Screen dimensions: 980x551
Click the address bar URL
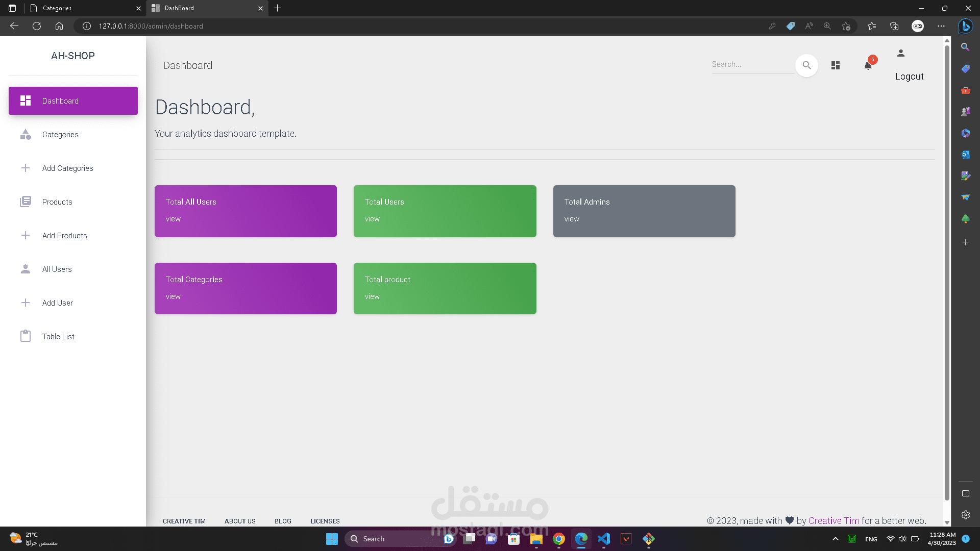tap(151, 26)
